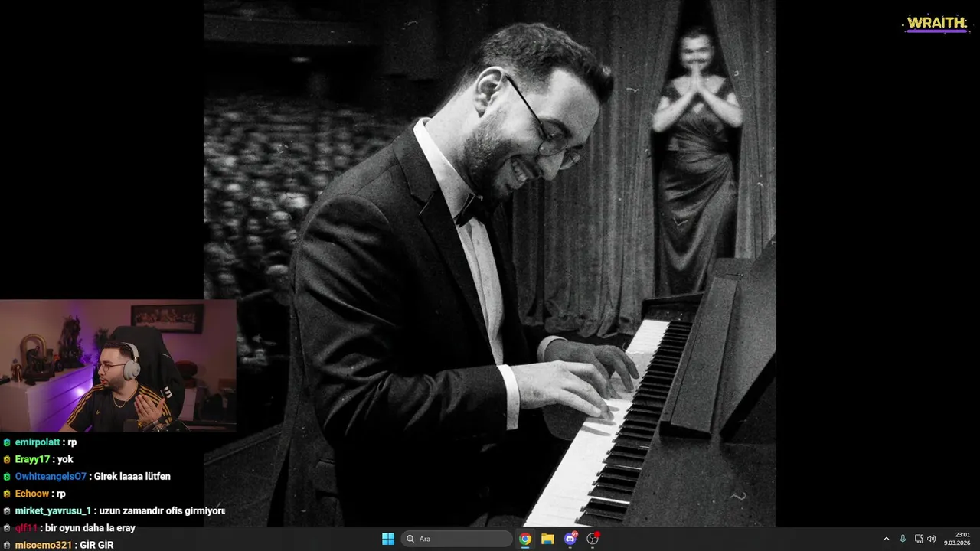The image size is (980, 551).
Task: Click chat username Erayy17
Action: [x=32, y=459]
